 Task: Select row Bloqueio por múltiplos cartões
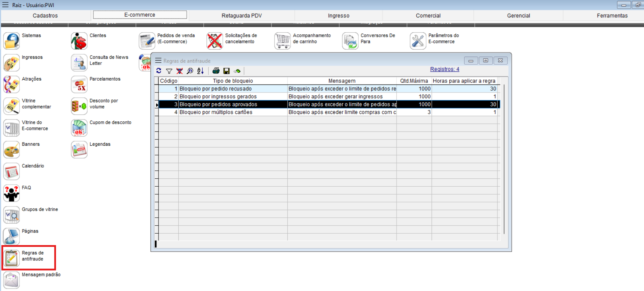[x=216, y=112]
